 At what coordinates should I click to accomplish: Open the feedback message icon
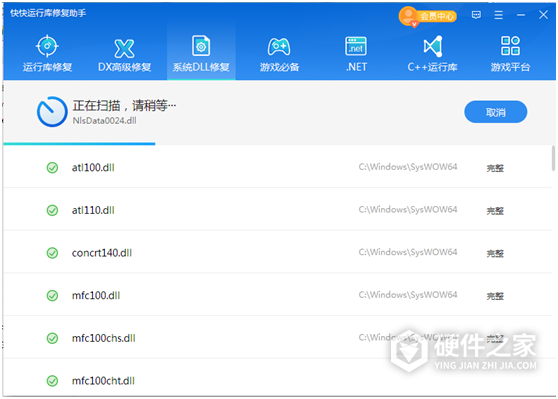(x=476, y=15)
